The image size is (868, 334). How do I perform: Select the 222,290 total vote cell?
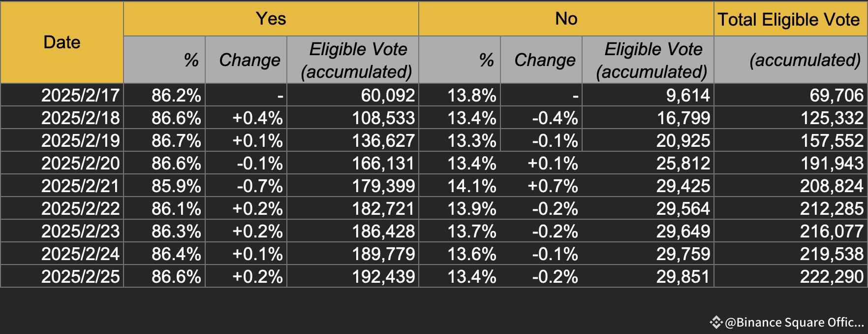click(832, 276)
